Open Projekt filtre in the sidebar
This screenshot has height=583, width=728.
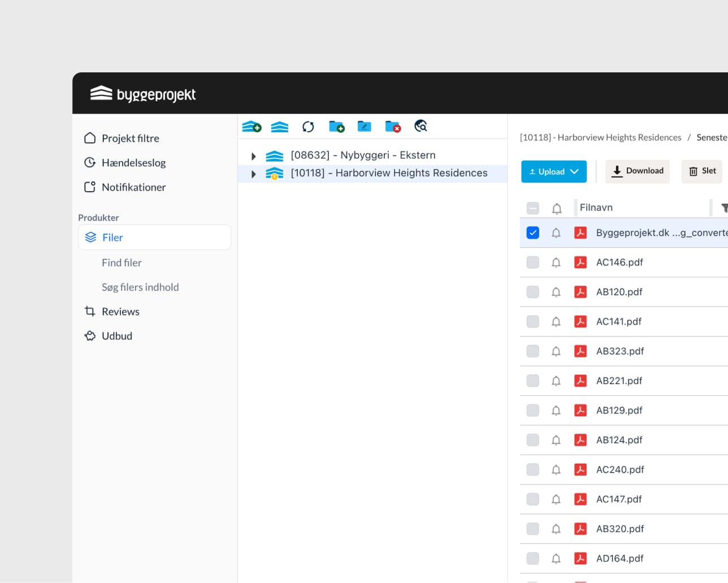pos(131,139)
